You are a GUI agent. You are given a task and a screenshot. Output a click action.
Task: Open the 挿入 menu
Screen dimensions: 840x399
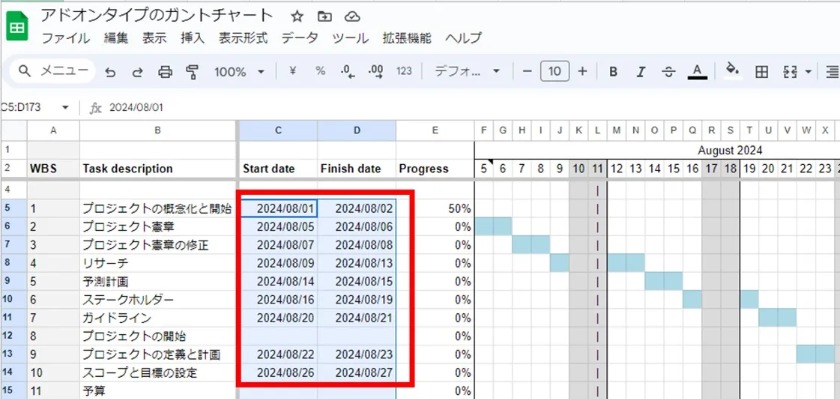[192, 38]
